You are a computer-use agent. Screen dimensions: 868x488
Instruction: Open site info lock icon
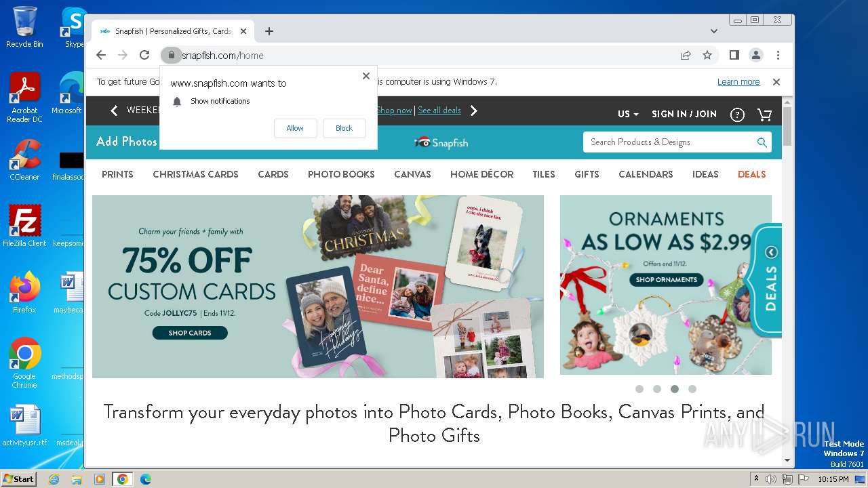(x=172, y=55)
